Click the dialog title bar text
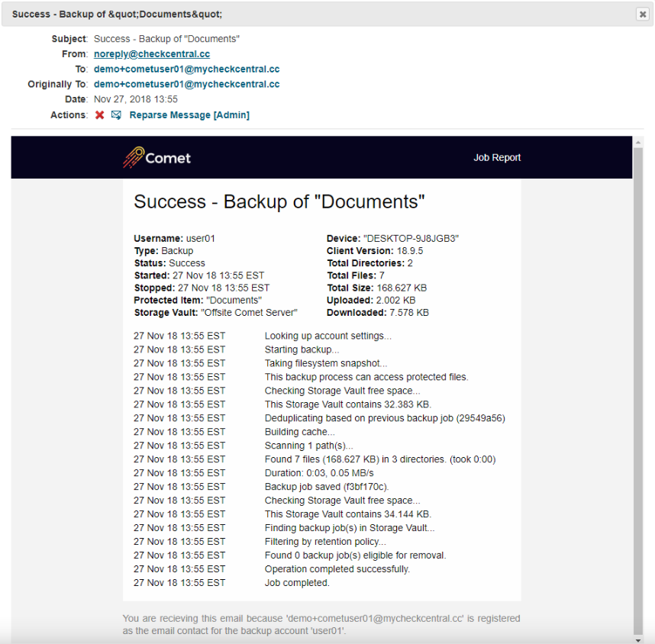 pyautogui.click(x=118, y=14)
